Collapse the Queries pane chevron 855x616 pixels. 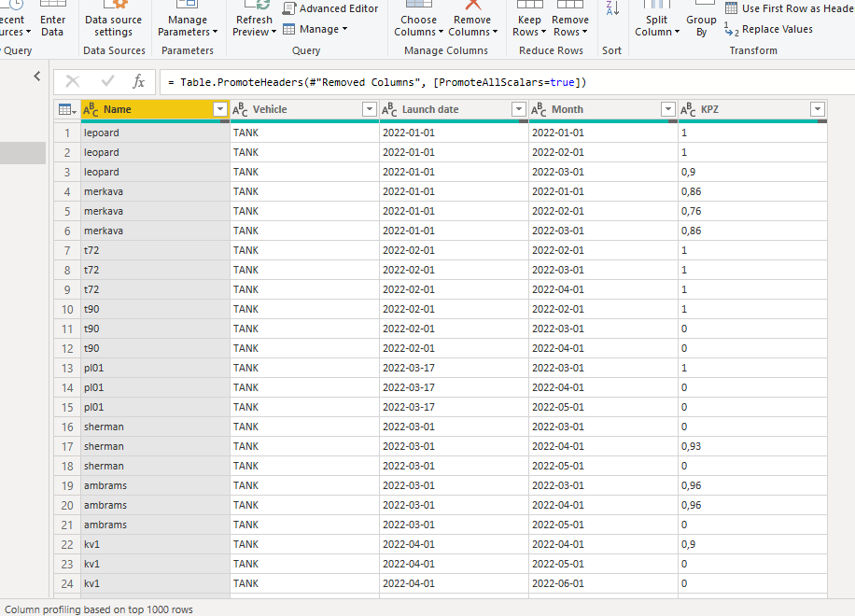tap(37, 76)
